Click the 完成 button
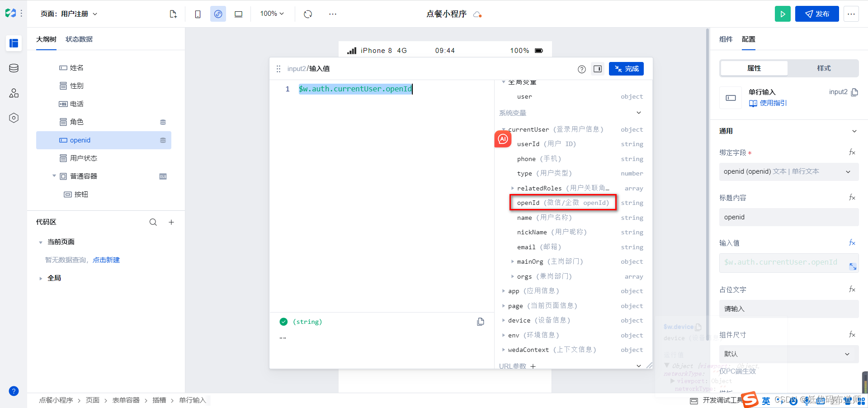 [626, 69]
